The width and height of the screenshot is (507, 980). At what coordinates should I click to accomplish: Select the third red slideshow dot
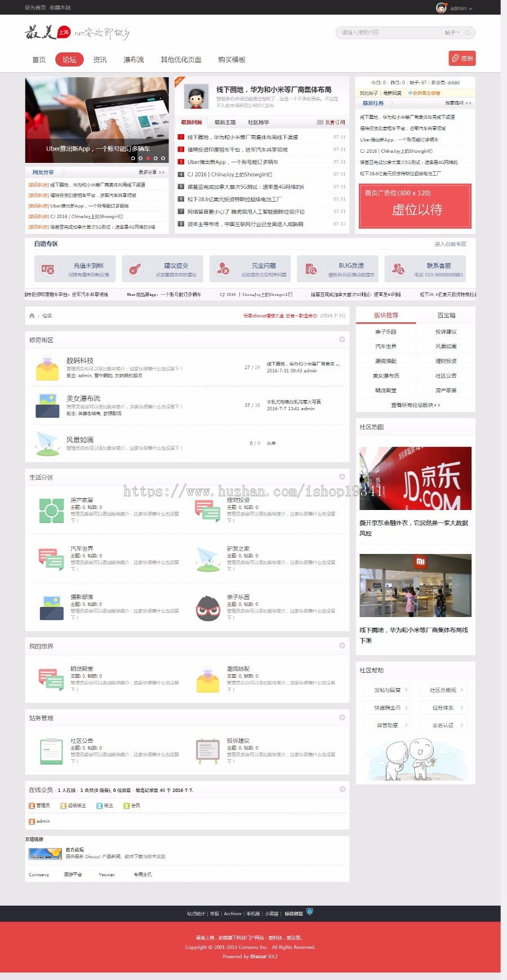(148, 158)
